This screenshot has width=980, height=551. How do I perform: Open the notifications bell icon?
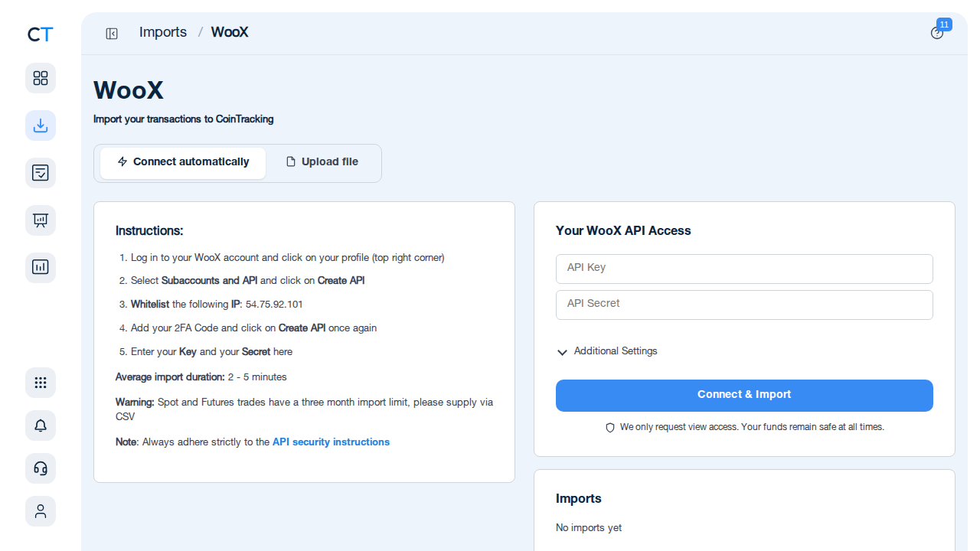pos(41,425)
